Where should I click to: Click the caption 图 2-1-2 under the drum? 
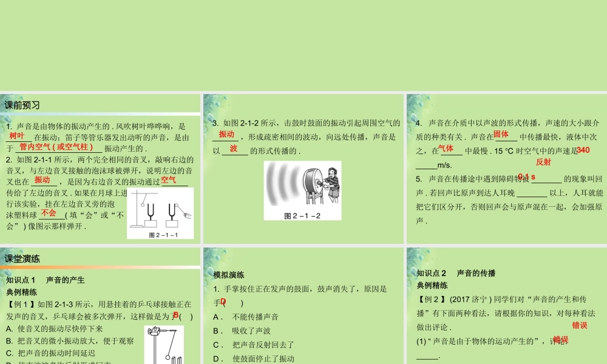point(302,216)
